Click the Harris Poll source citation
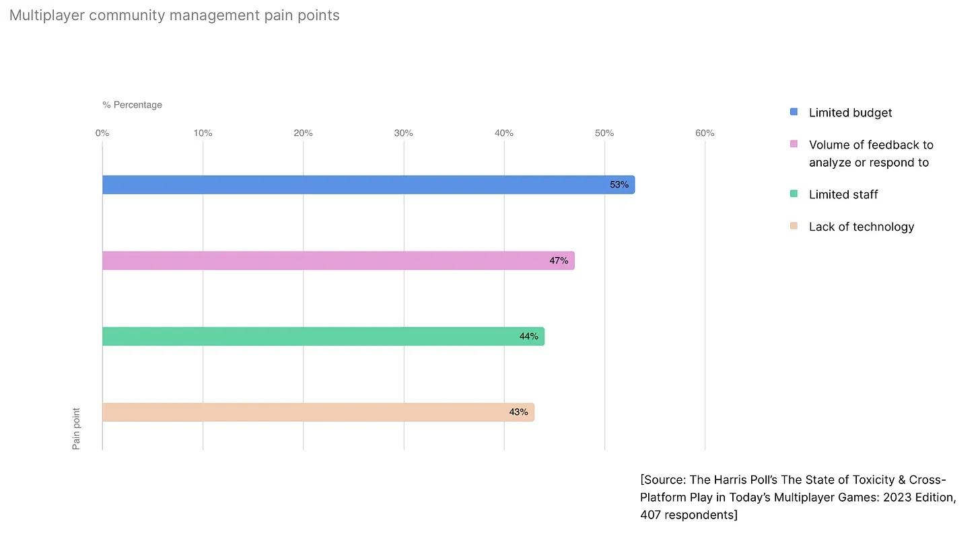980x542 pixels. (x=798, y=498)
